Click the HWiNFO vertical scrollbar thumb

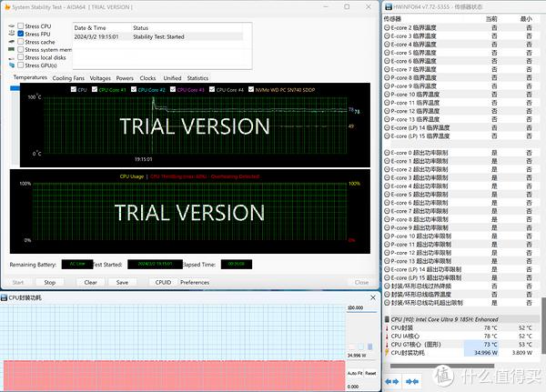point(543,325)
